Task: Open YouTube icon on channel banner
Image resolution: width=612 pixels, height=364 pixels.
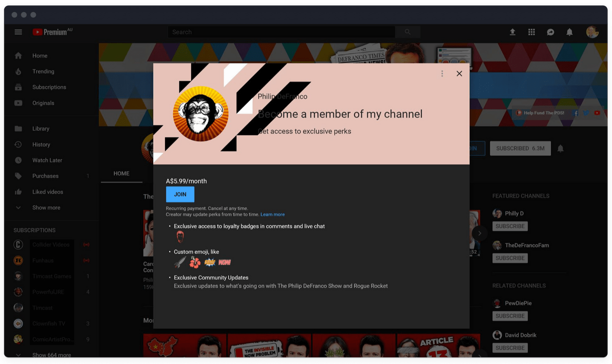Action: pyautogui.click(x=597, y=113)
